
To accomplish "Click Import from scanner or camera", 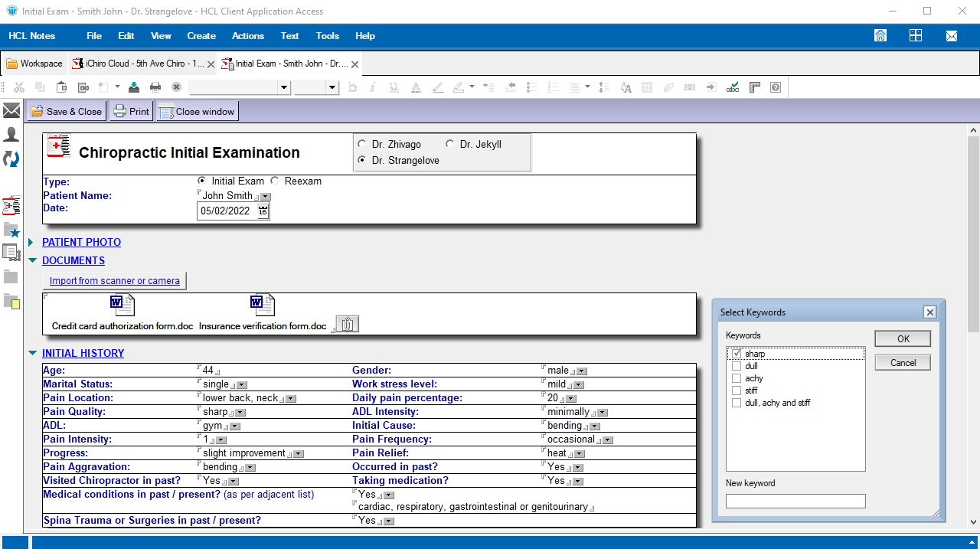I will (115, 281).
